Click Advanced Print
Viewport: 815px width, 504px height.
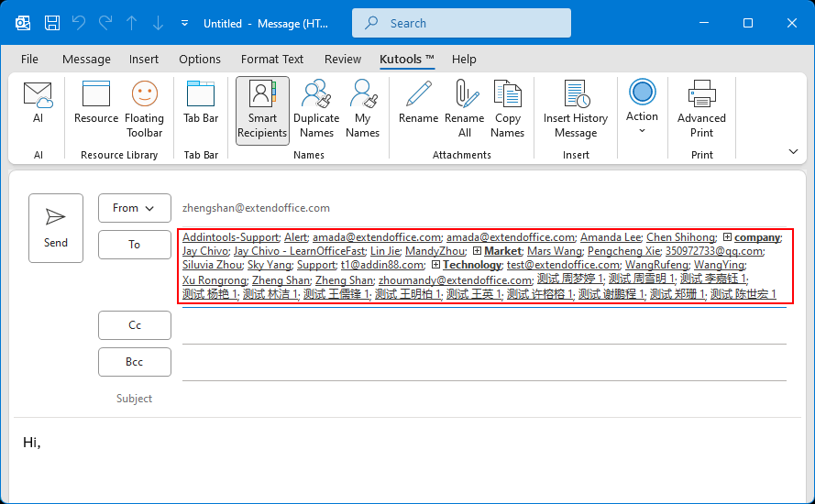[701, 110]
